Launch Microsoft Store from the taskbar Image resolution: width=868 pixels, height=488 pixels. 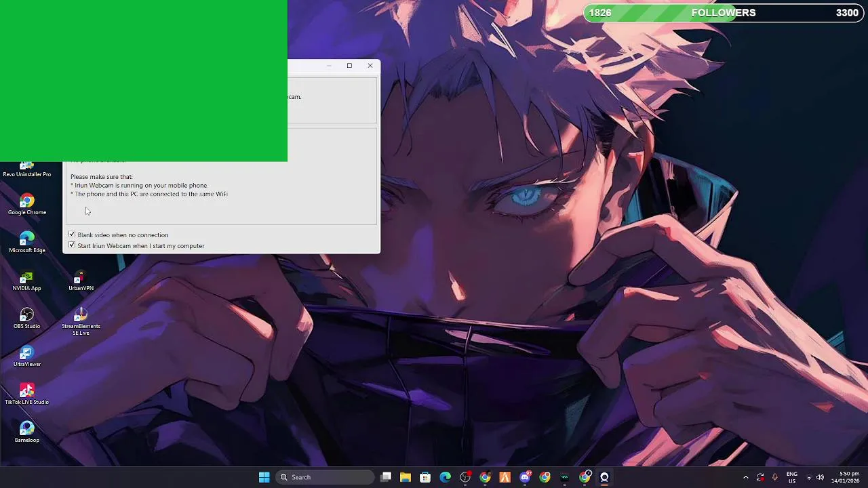[425, 477]
